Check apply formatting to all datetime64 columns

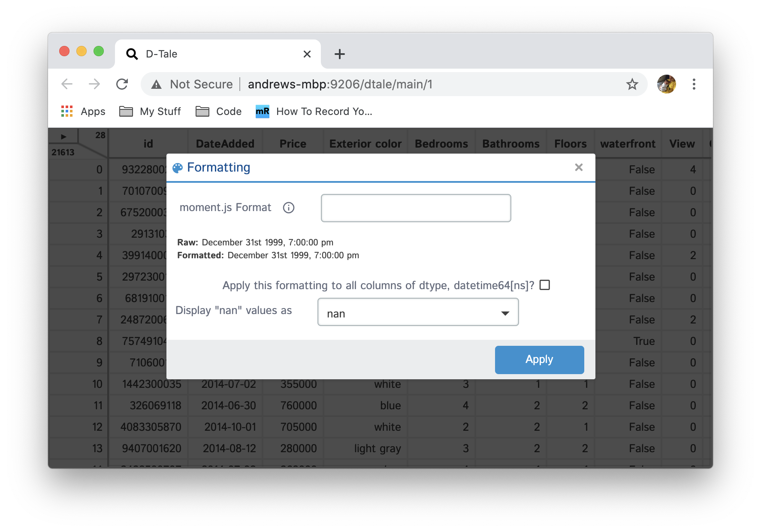[x=545, y=285]
